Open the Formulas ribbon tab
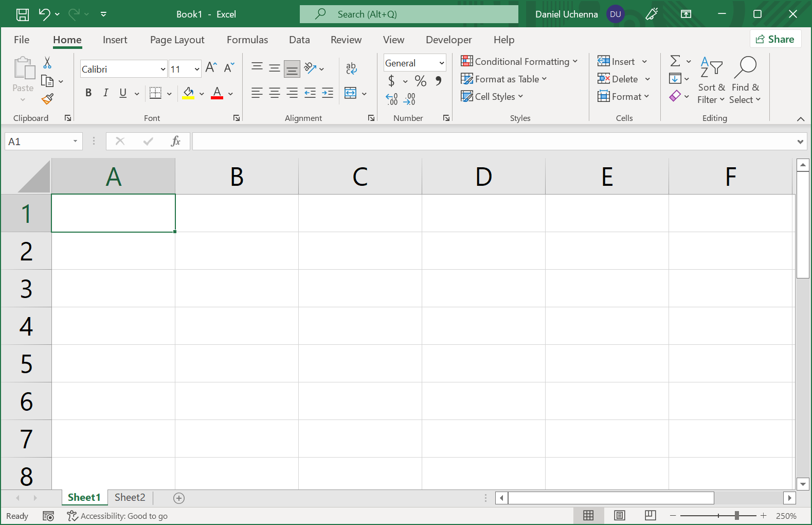The height and width of the screenshot is (525, 812). 247,40
